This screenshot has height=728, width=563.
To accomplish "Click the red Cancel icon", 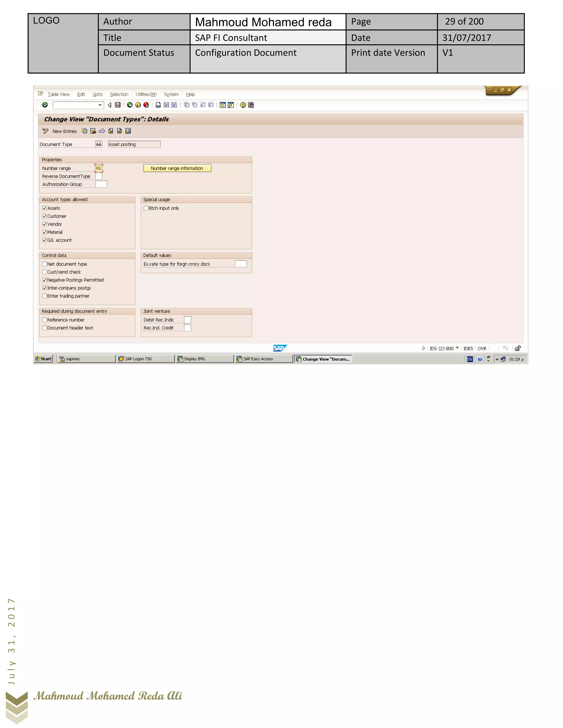I will tap(146, 105).
